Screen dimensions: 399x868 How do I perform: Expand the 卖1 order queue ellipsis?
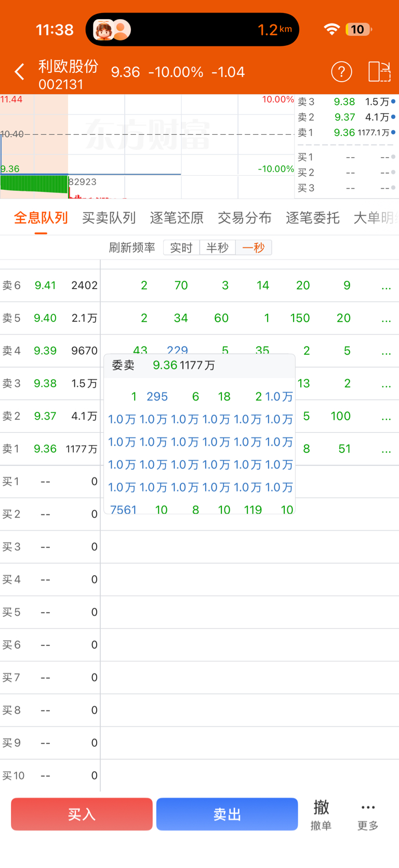click(386, 449)
